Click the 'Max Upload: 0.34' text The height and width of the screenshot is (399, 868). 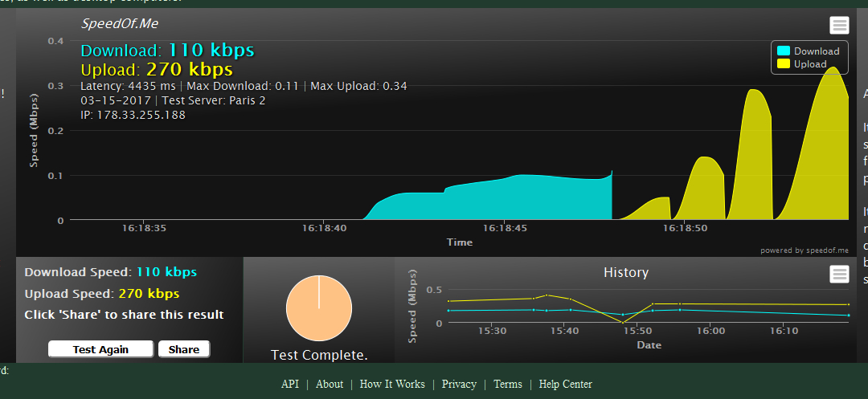click(x=358, y=86)
